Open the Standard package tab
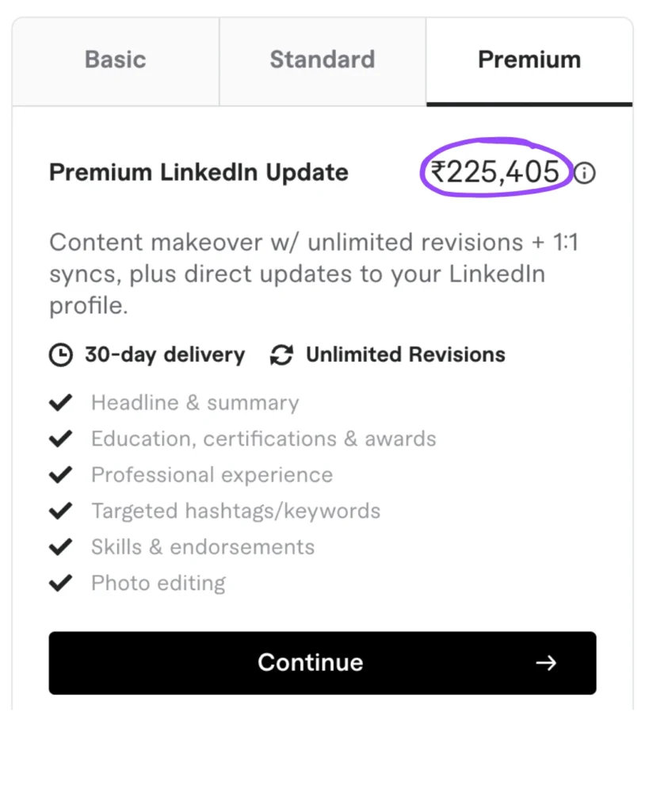The width and height of the screenshot is (649, 812). tap(323, 60)
